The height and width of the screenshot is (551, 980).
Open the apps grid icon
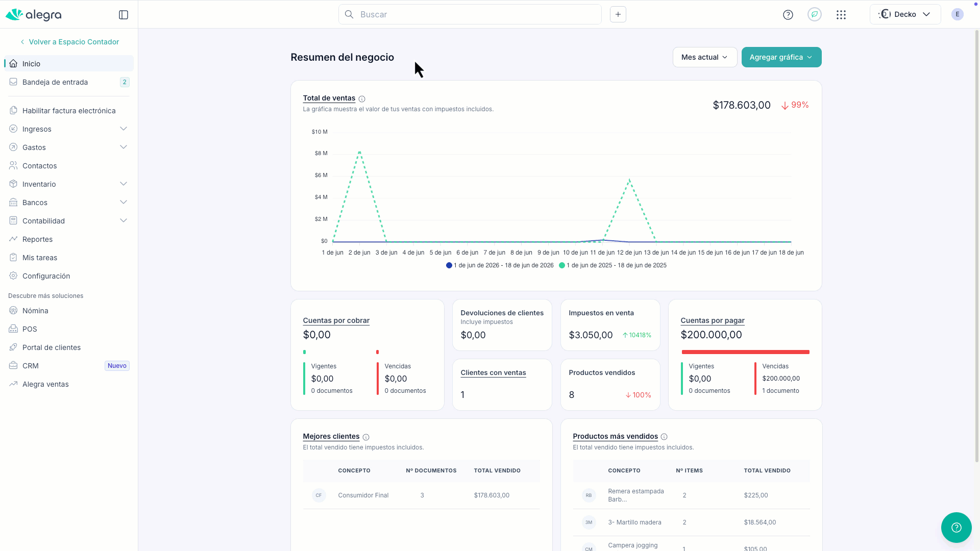[x=841, y=15]
